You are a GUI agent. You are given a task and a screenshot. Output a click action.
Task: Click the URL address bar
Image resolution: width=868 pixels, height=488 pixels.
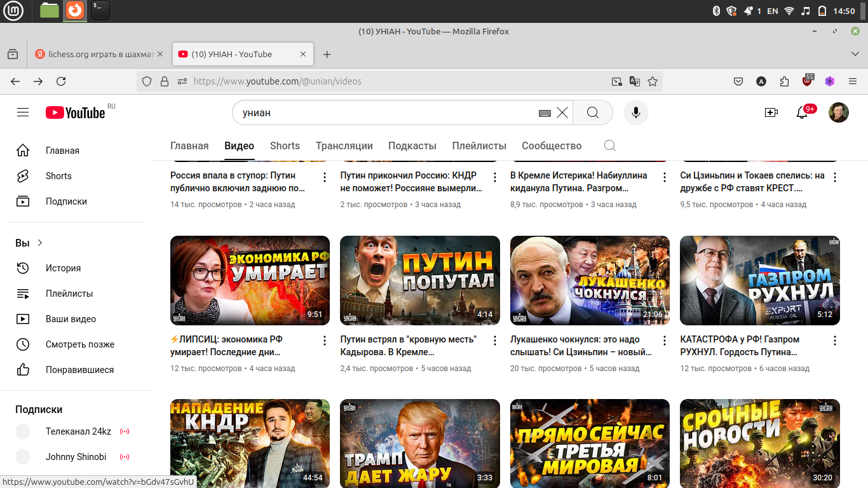click(x=400, y=81)
